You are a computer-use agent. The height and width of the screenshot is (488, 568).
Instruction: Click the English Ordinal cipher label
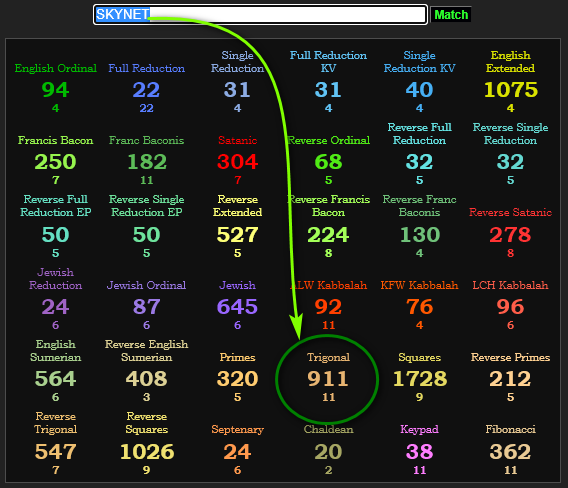[55, 68]
